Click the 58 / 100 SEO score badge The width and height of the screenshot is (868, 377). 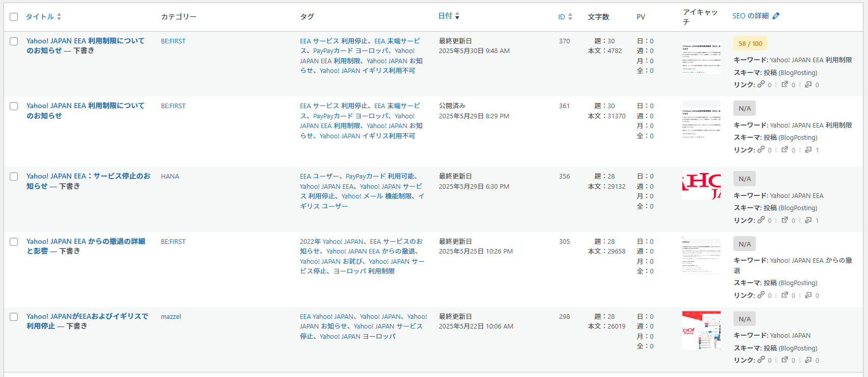(x=750, y=43)
